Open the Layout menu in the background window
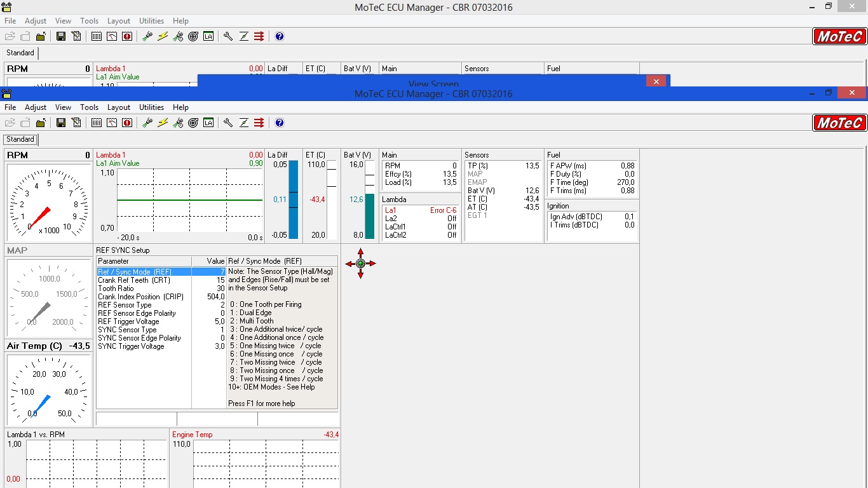 click(119, 21)
